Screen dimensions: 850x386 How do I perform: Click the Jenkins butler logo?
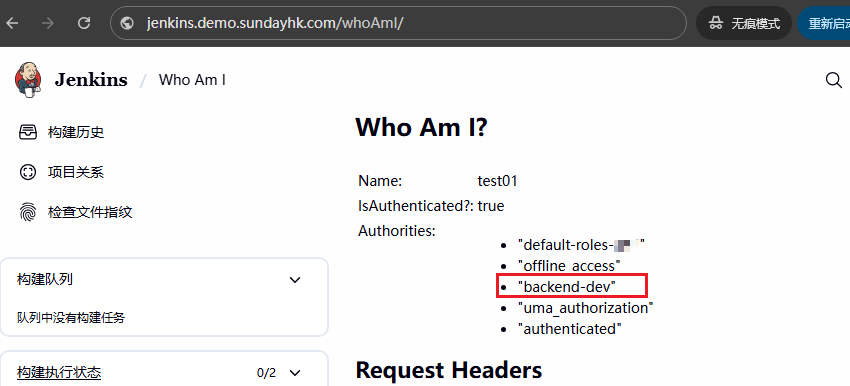coord(28,80)
